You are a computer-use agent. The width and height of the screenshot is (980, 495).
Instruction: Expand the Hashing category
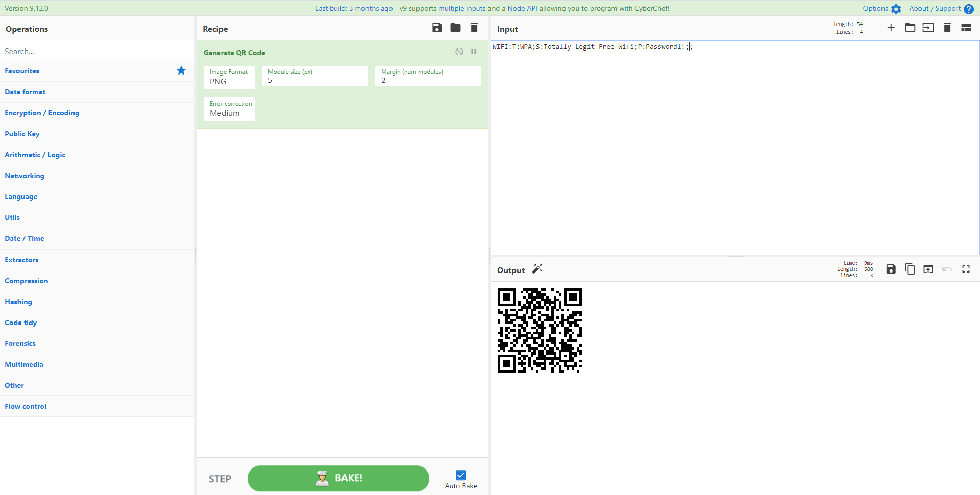(97, 302)
